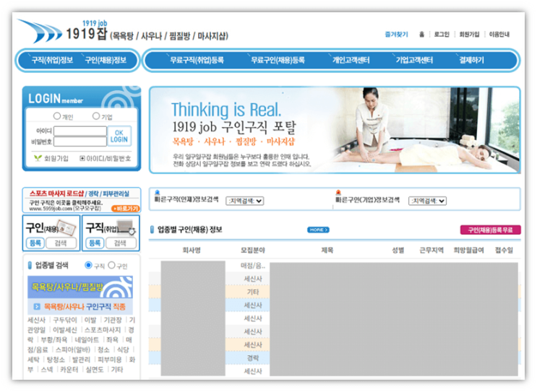
Task: Select 구인 radio in 업종별 검색
Action: tap(111, 265)
